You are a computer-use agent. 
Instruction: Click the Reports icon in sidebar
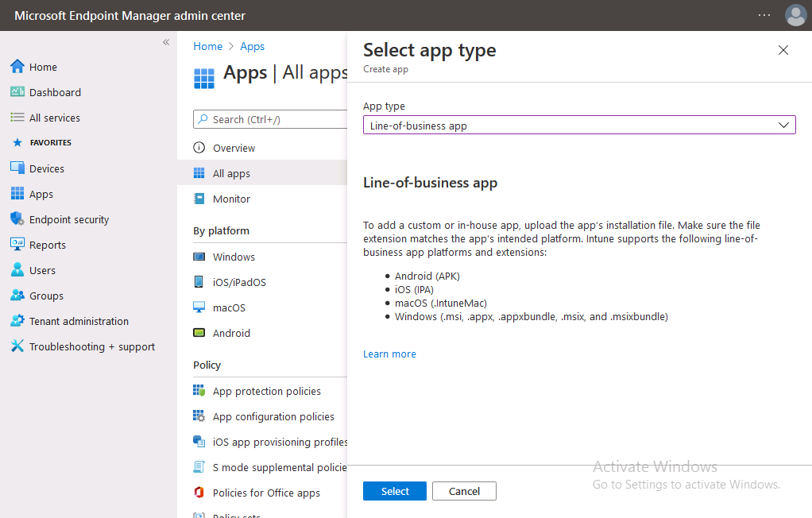17,244
